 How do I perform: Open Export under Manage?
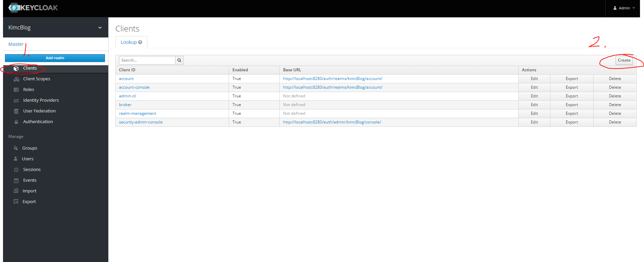click(29, 202)
